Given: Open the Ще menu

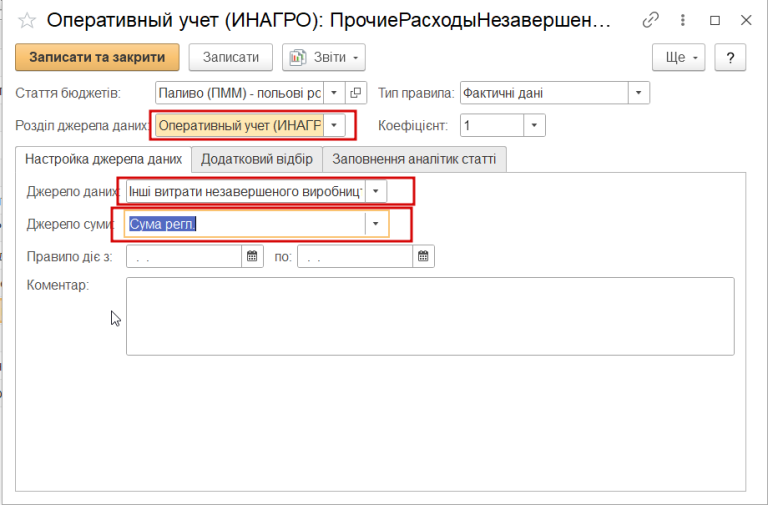Looking at the screenshot, I should 678,57.
